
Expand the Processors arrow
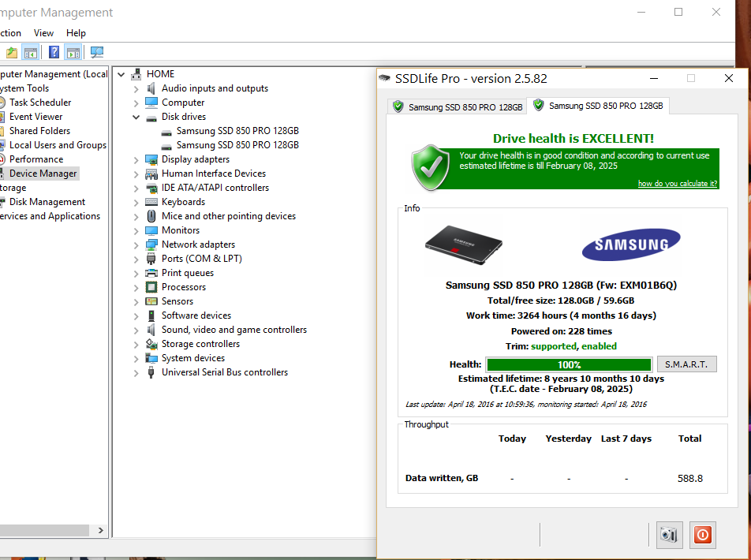tap(136, 287)
